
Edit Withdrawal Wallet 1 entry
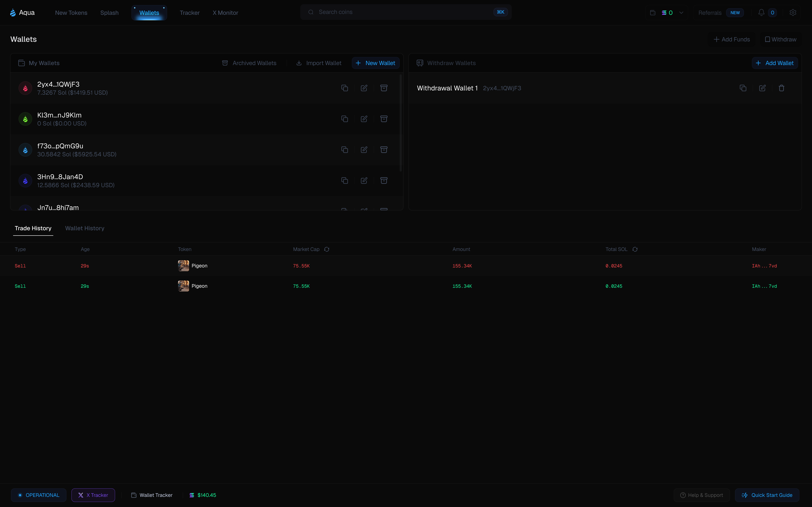[762, 88]
